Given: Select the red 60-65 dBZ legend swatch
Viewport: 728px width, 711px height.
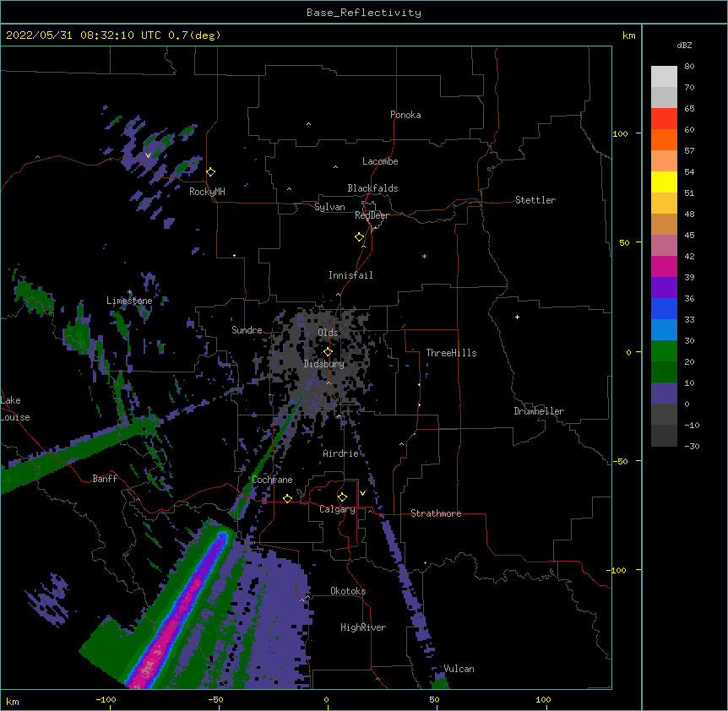Looking at the screenshot, I should (x=664, y=118).
